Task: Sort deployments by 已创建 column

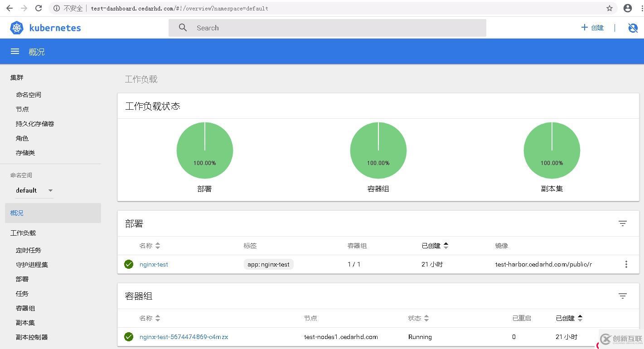Action: pos(435,246)
